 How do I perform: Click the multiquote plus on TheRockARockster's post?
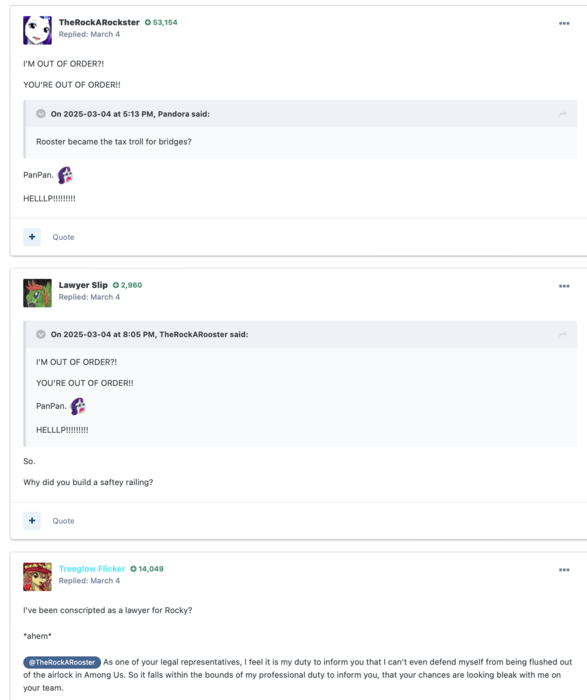pos(32,237)
